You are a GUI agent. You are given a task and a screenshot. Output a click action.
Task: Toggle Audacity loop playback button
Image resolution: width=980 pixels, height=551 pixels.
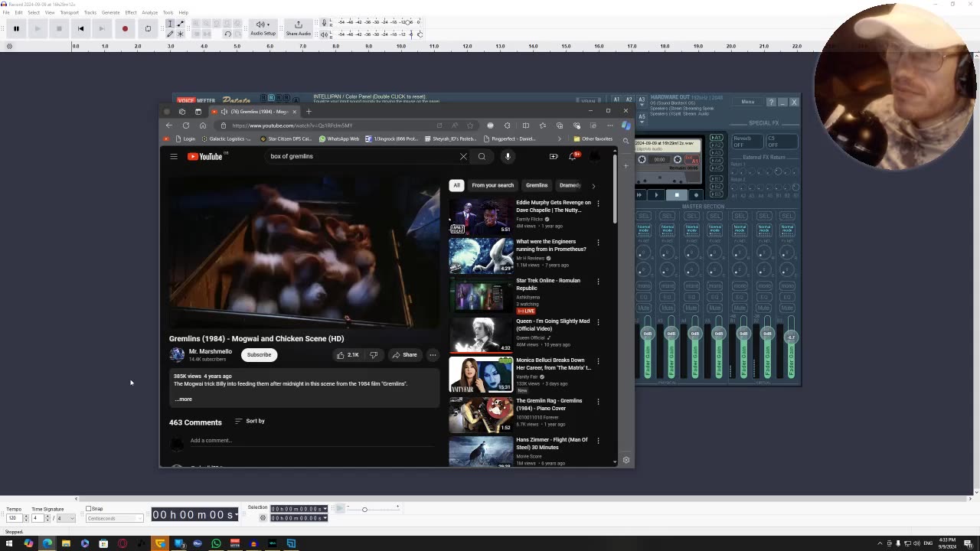click(148, 29)
